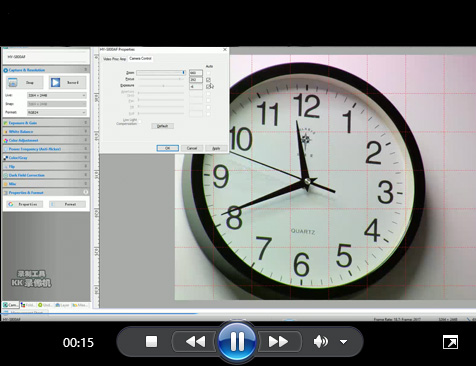The height and width of the screenshot is (366, 476).
Task: Toggle the Zoom Auto checkbox
Action: pyautogui.click(x=208, y=73)
